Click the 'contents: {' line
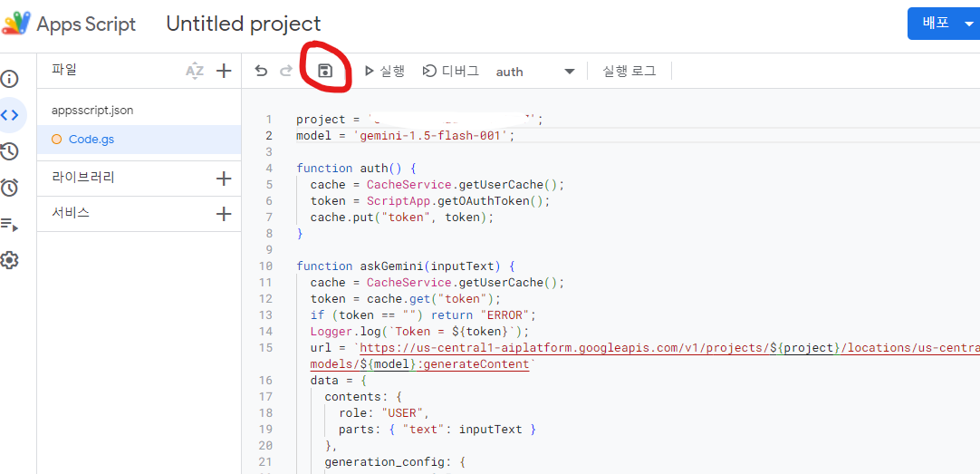This screenshot has width=980, height=474. [x=362, y=396]
